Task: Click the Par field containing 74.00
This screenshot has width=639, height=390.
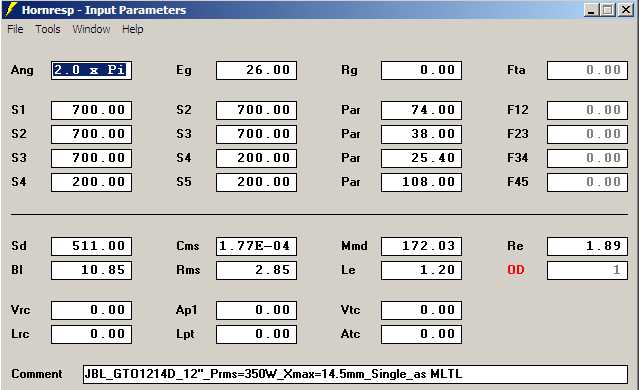Action: coord(421,110)
